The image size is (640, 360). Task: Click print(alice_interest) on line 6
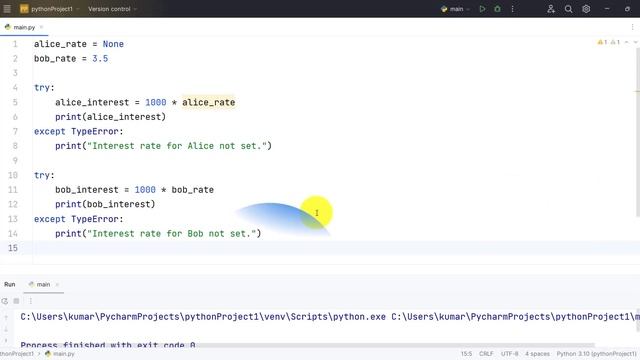[111, 117]
